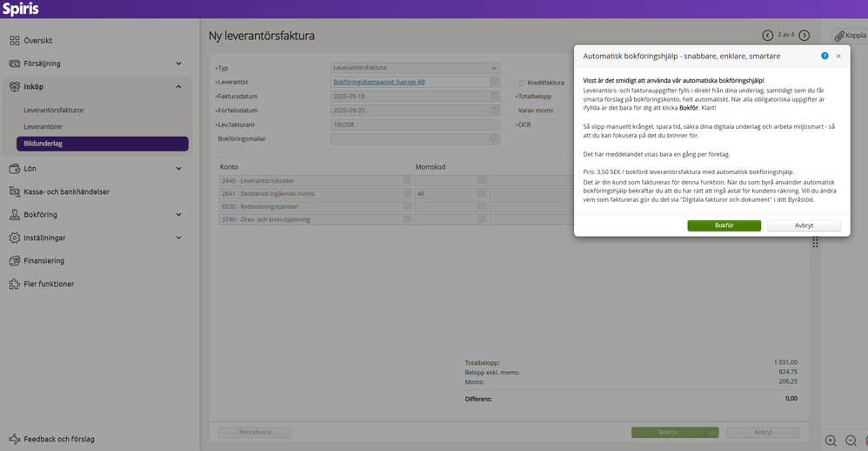Screen dimensions: 868x451
Task: Click the panel drag handle dots
Action: [x=816, y=242]
